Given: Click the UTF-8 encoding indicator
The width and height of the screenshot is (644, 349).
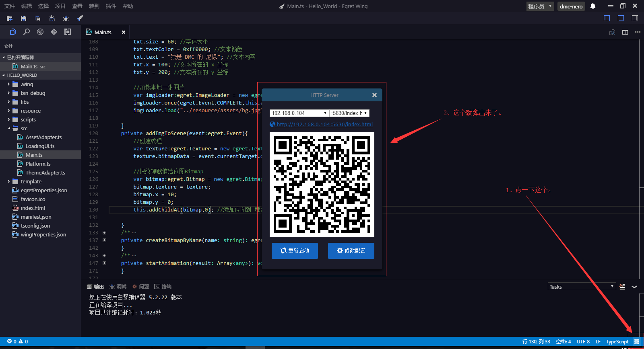Looking at the screenshot, I should (583, 341).
